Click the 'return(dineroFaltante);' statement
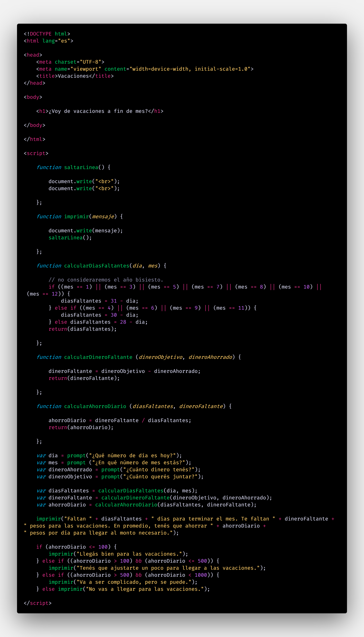Screen dimensions: 364x637 [x=84, y=378]
